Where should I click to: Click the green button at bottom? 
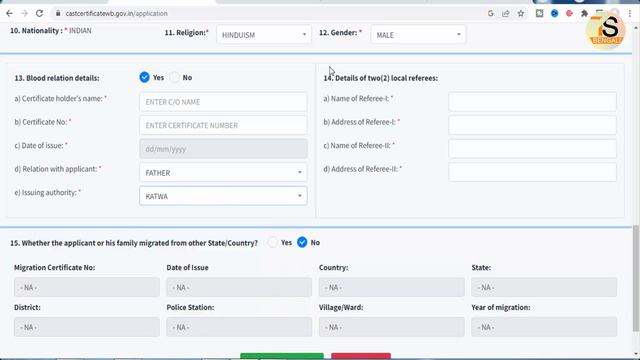pyautogui.click(x=282, y=356)
